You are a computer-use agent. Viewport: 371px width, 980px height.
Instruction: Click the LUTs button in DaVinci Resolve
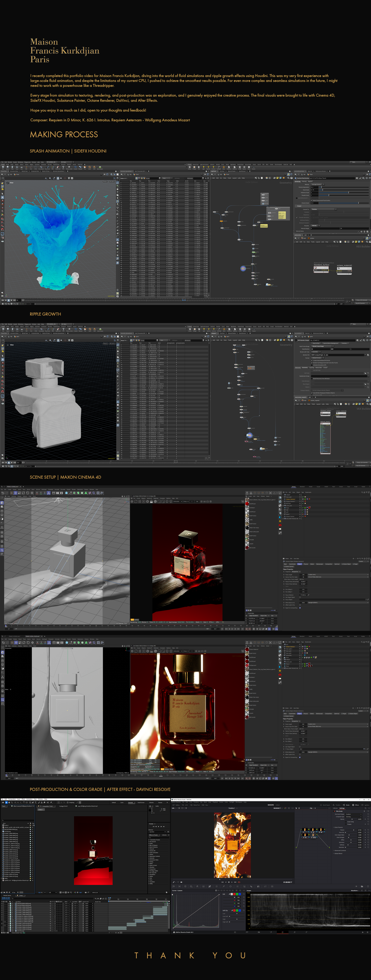click(185, 805)
